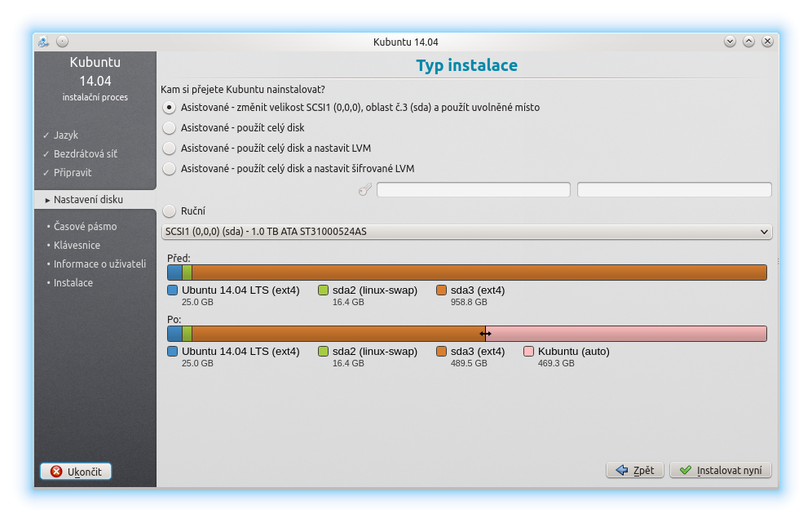
Task: Select Asistované - použít celý disk option
Action: [x=233, y=127]
